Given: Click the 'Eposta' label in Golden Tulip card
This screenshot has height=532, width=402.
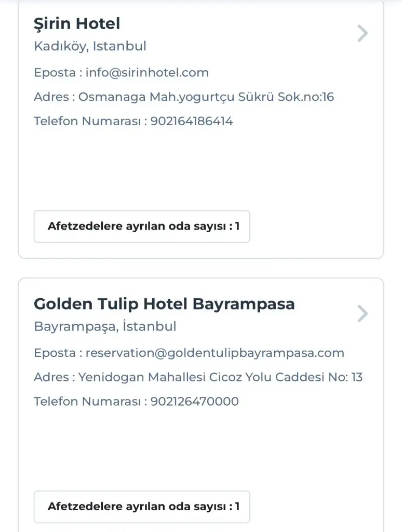Looking at the screenshot, I should (x=55, y=353).
